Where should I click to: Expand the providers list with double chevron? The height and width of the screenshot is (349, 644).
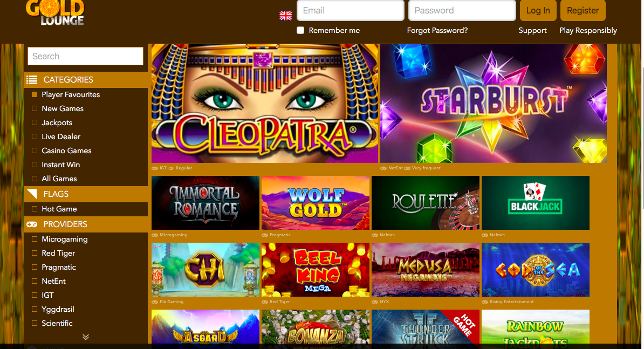(x=85, y=337)
